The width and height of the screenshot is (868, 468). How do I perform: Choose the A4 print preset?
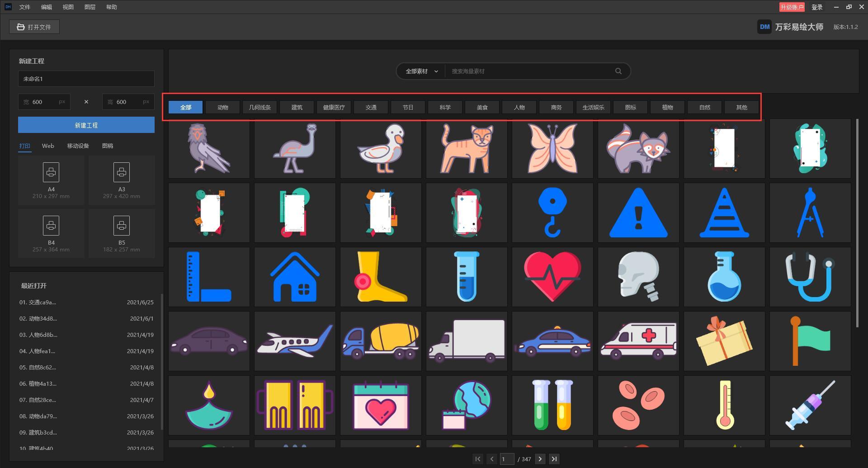pos(51,180)
